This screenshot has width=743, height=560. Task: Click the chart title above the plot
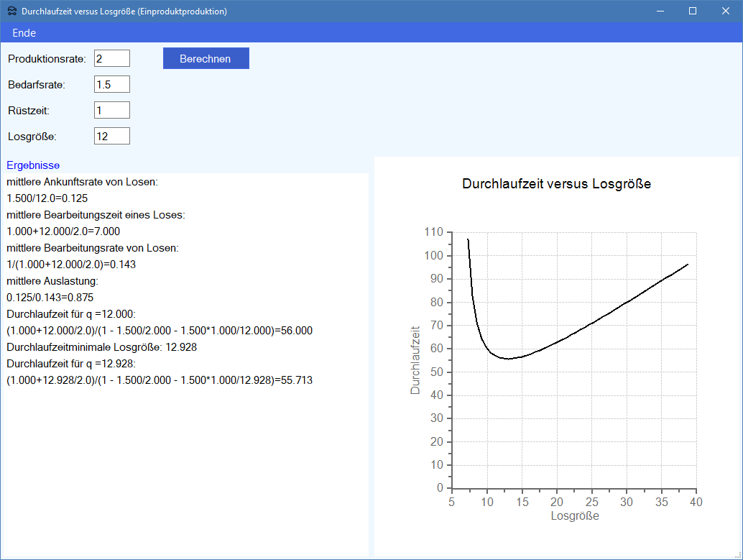coord(556,184)
